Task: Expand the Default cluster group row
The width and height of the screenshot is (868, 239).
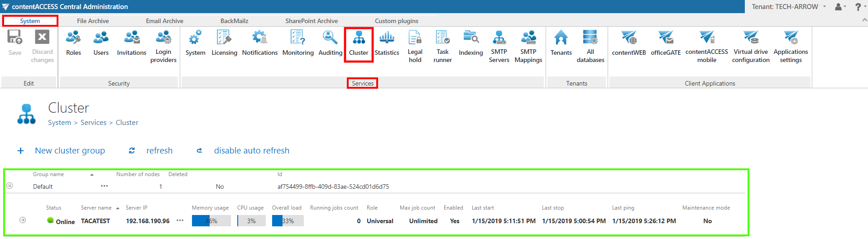Action: (10, 186)
